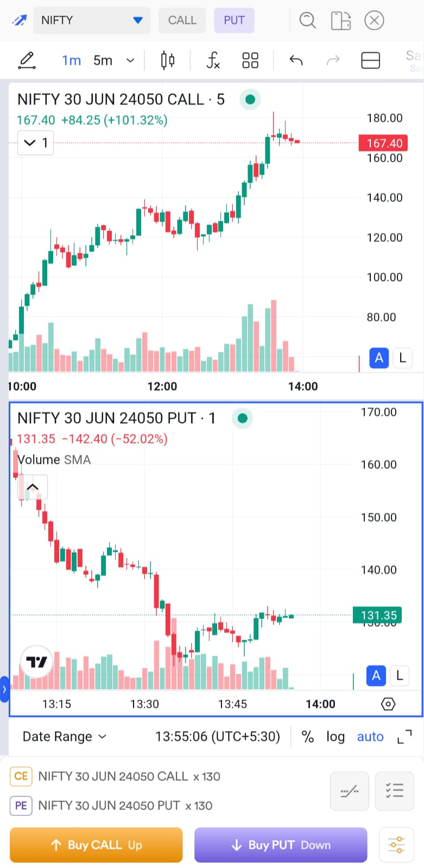This screenshot has height=868, width=424.
Task: Open the Date Range dropdown
Action: click(x=64, y=737)
